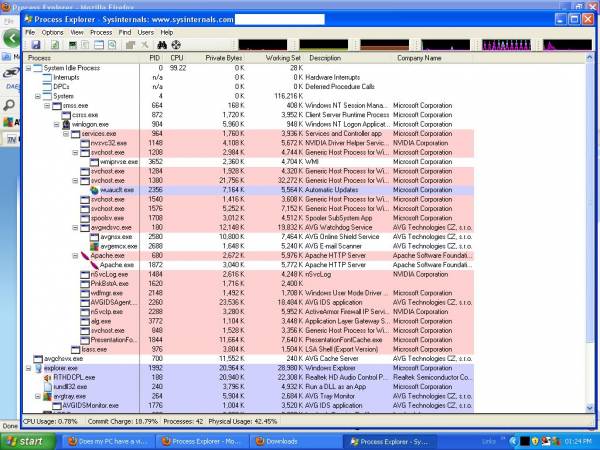Click the explorer.exe process icon
The image size is (600, 450).
tap(38, 368)
